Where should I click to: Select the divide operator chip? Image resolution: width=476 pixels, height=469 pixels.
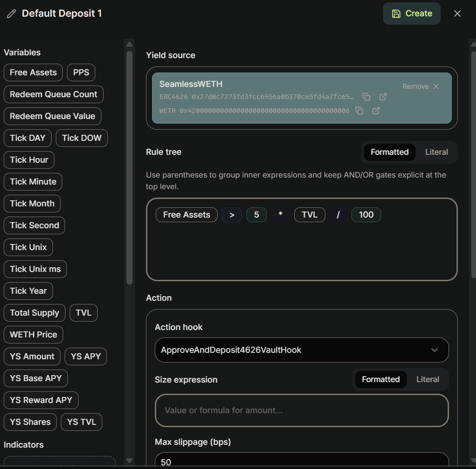coord(338,215)
